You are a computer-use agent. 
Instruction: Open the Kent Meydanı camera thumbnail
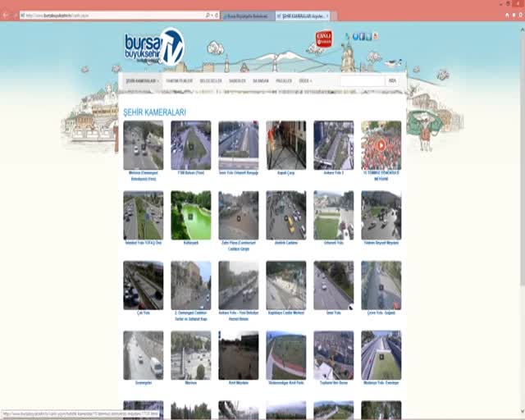coord(239,355)
